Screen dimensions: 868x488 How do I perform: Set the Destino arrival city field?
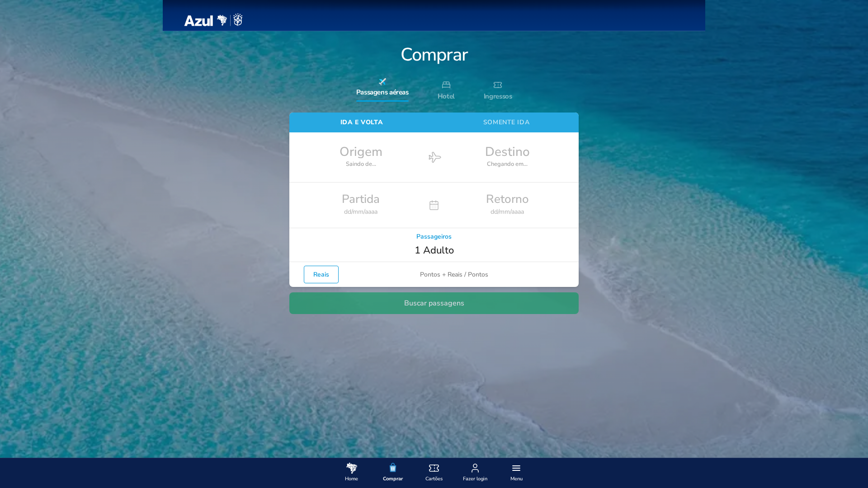point(507,156)
